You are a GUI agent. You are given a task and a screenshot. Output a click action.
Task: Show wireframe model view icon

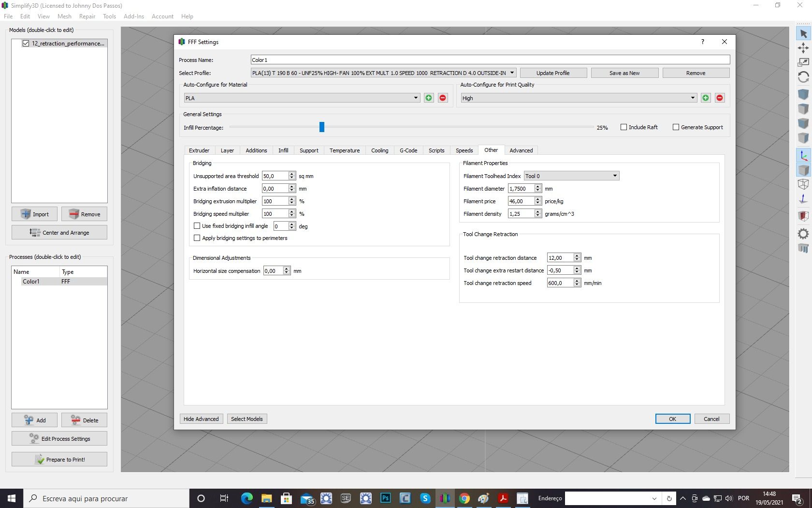pos(803,184)
